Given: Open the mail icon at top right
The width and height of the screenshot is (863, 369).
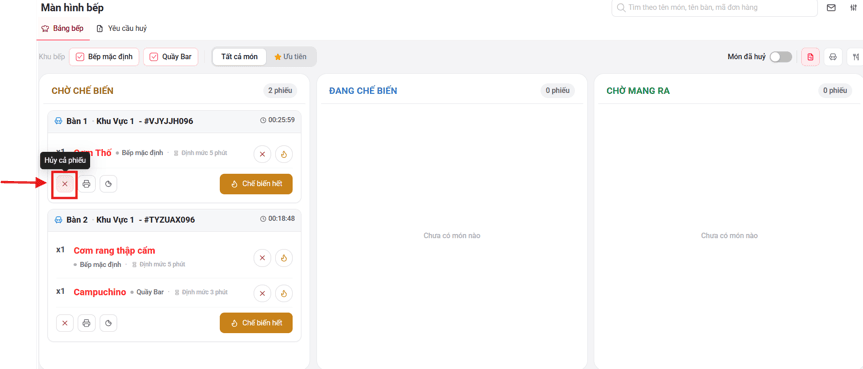Looking at the screenshot, I should pyautogui.click(x=831, y=8).
